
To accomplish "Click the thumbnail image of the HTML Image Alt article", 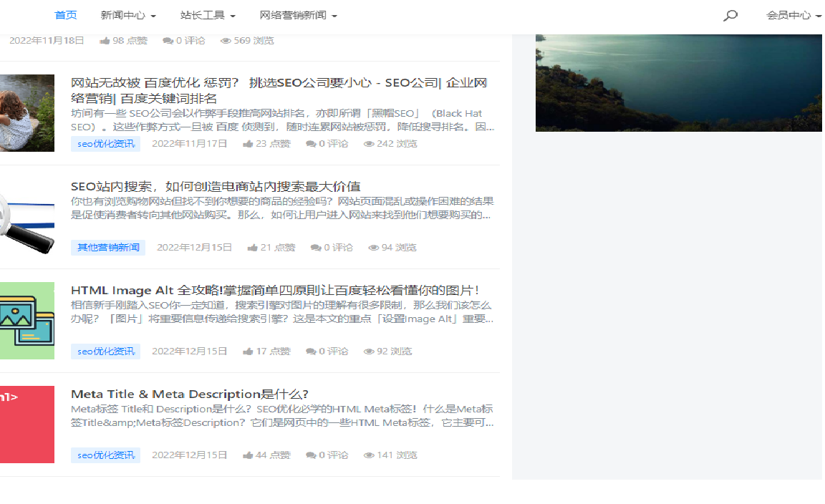I will click(x=26, y=320).
